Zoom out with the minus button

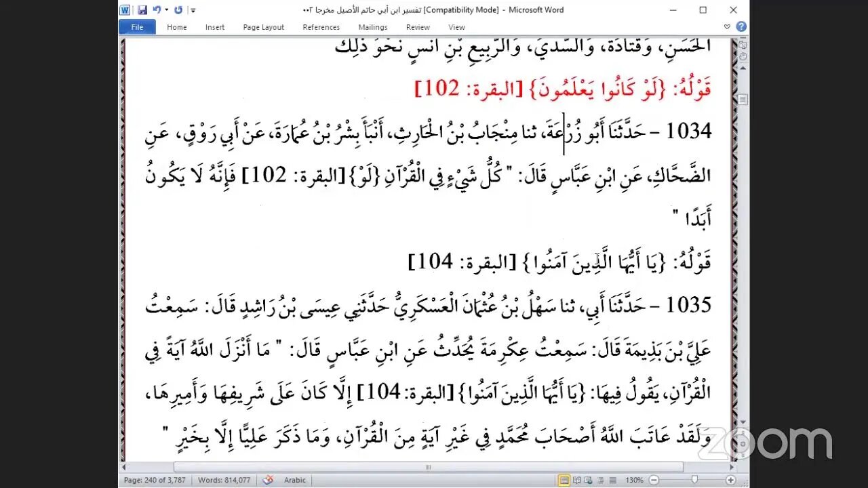[653, 480]
